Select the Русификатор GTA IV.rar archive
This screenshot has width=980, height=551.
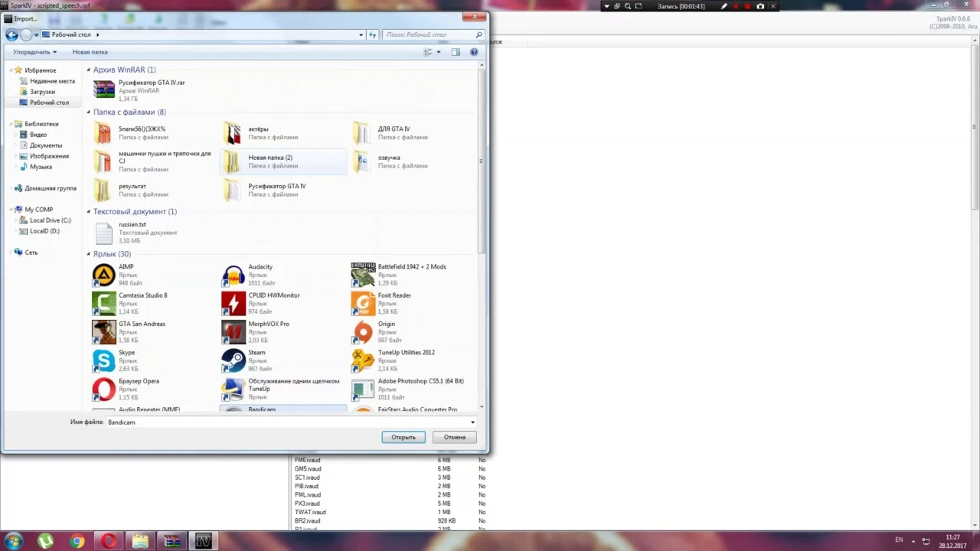pyautogui.click(x=151, y=83)
